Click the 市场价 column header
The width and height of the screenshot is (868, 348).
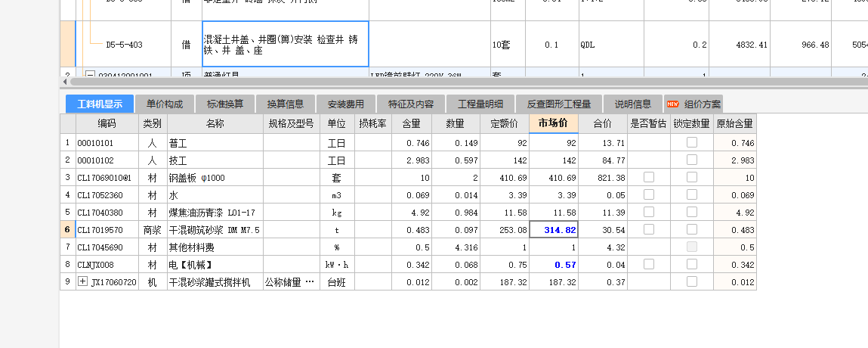pos(554,123)
